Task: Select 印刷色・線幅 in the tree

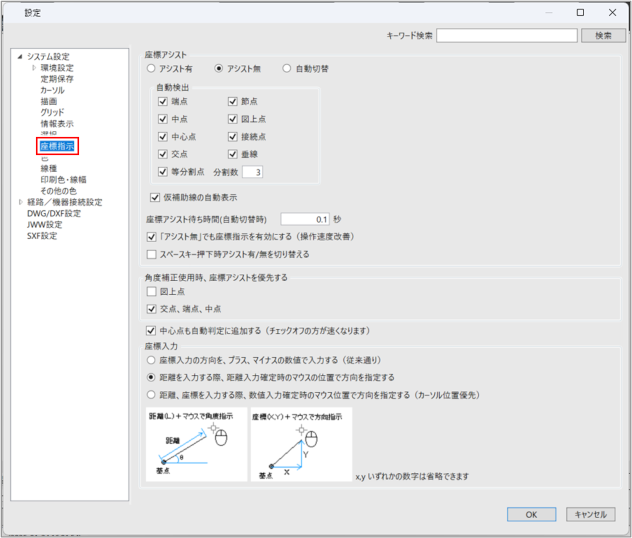Action: [63, 180]
